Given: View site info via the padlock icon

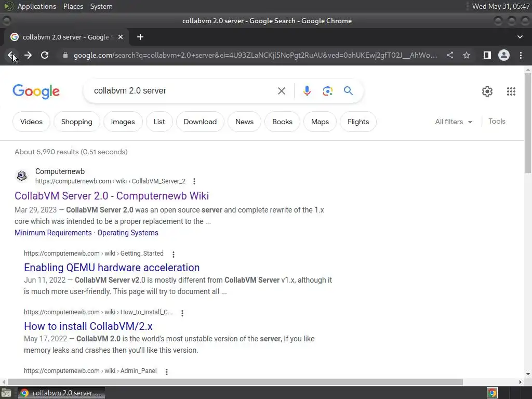Looking at the screenshot, I should [x=65, y=55].
